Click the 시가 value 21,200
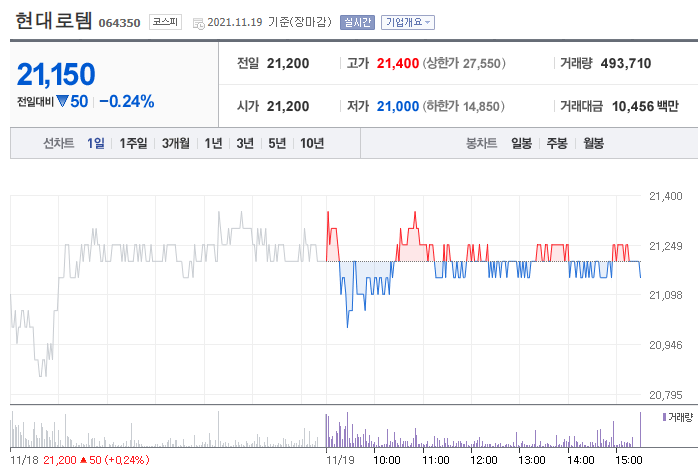Screen dimensions: 698x475 (288, 106)
